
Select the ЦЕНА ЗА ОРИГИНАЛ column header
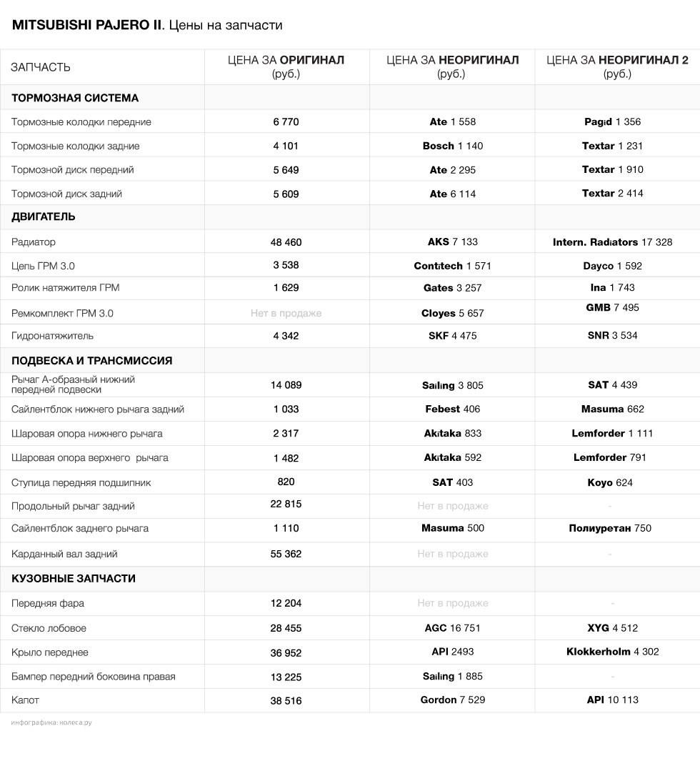click(286, 66)
